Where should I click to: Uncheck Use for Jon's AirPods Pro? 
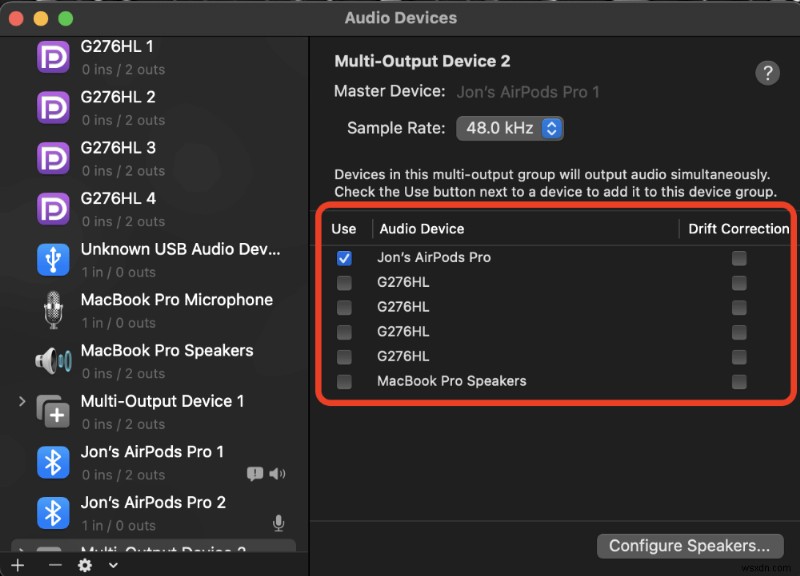pos(344,258)
